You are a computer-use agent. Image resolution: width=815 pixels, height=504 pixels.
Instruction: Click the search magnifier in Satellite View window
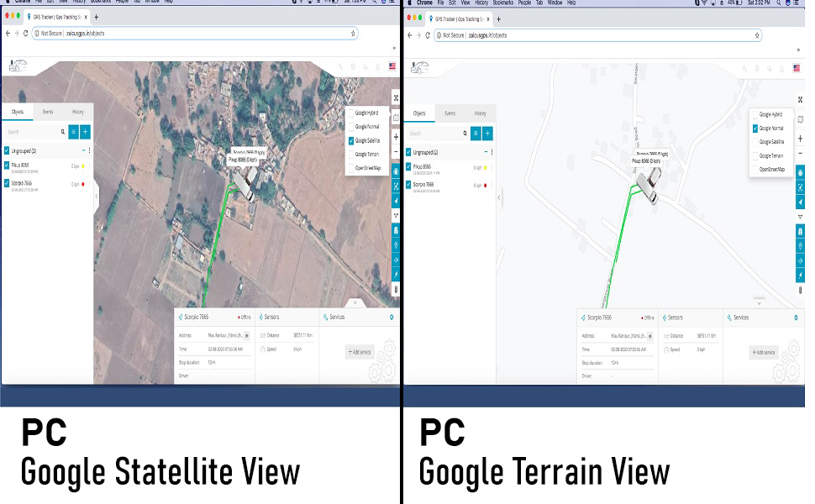(63, 132)
